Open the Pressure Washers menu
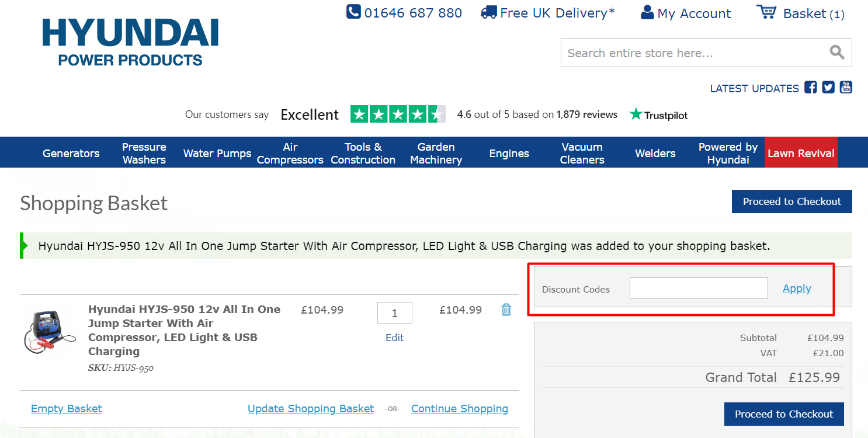868x438 pixels. click(x=144, y=153)
